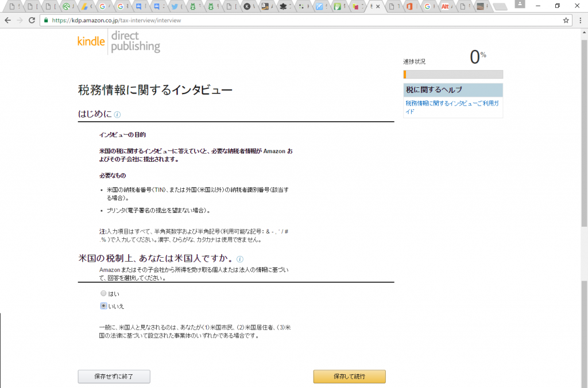Viewport: 588px width, 388px height.
Task: Switch to the Google AdSense tab
Action: [x=85, y=6]
